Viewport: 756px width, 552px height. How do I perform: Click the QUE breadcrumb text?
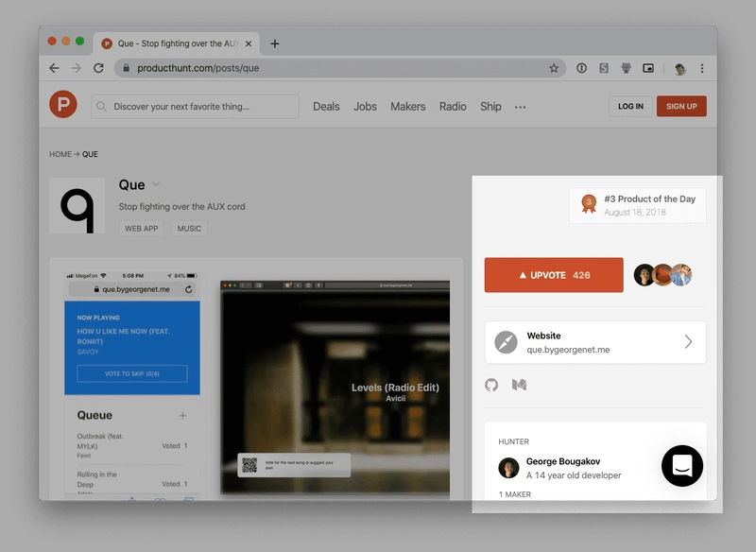point(90,154)
